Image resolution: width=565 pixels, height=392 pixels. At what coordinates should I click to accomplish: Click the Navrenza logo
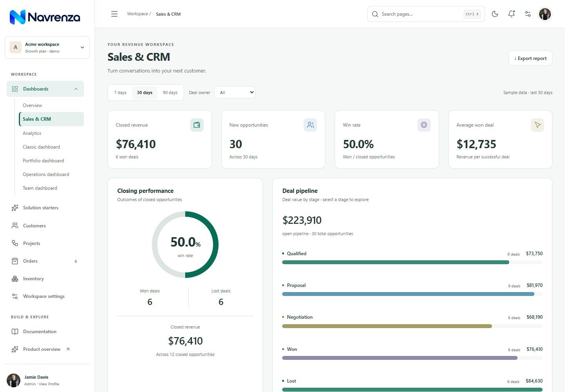[x=45, y=17]
